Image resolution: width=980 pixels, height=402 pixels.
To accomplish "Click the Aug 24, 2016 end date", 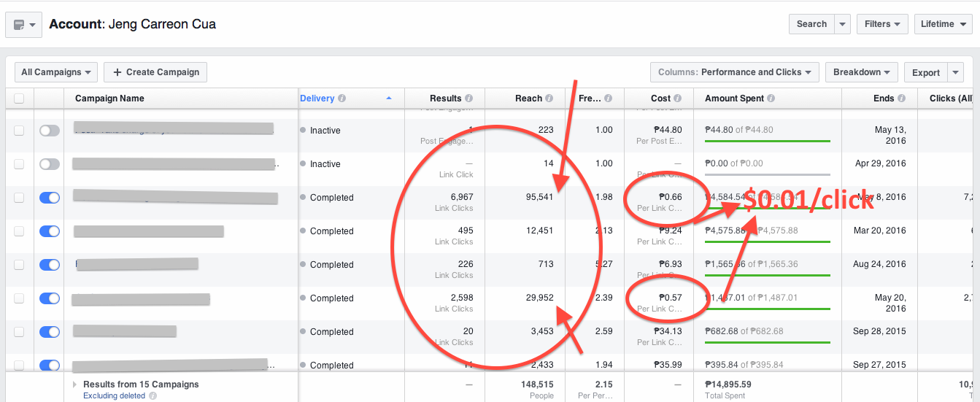I will (x=879, y=265).
